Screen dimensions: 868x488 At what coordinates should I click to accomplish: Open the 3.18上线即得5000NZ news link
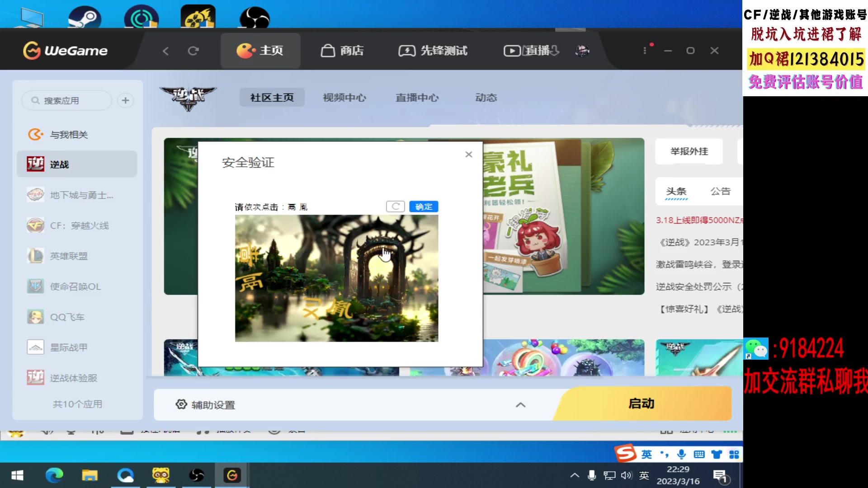tap(699, 220)
